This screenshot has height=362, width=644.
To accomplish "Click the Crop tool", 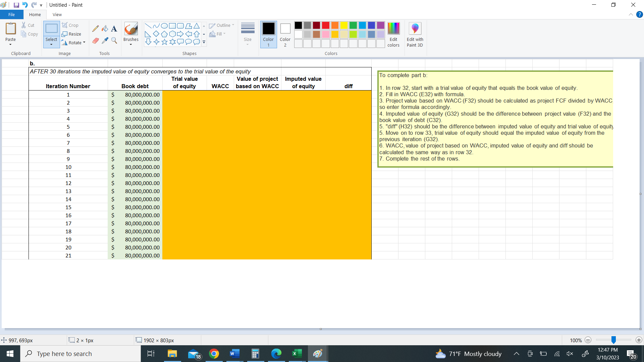I will tap(71, 25).
